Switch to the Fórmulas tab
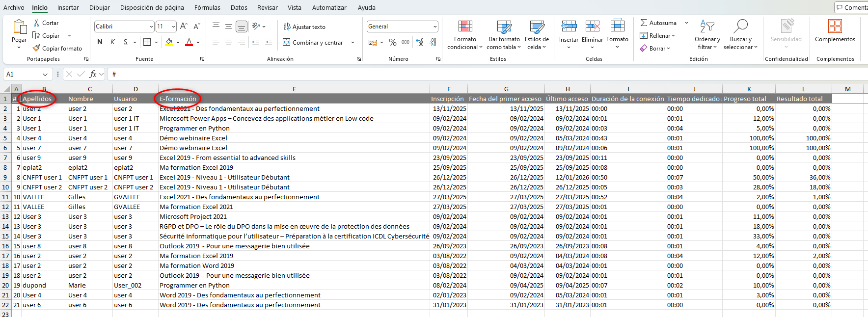 [x=207, y=7]
